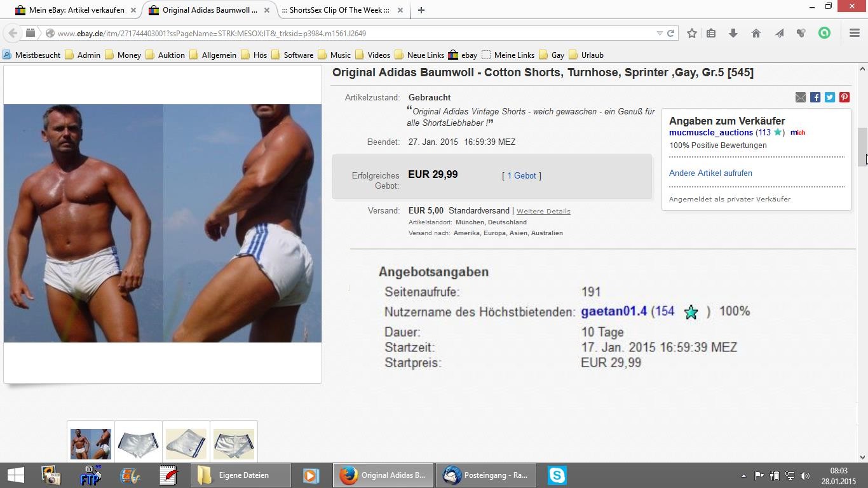Show the bookmarks list icon
This screenshot has height=488, width=868.
tap(711, 34)
